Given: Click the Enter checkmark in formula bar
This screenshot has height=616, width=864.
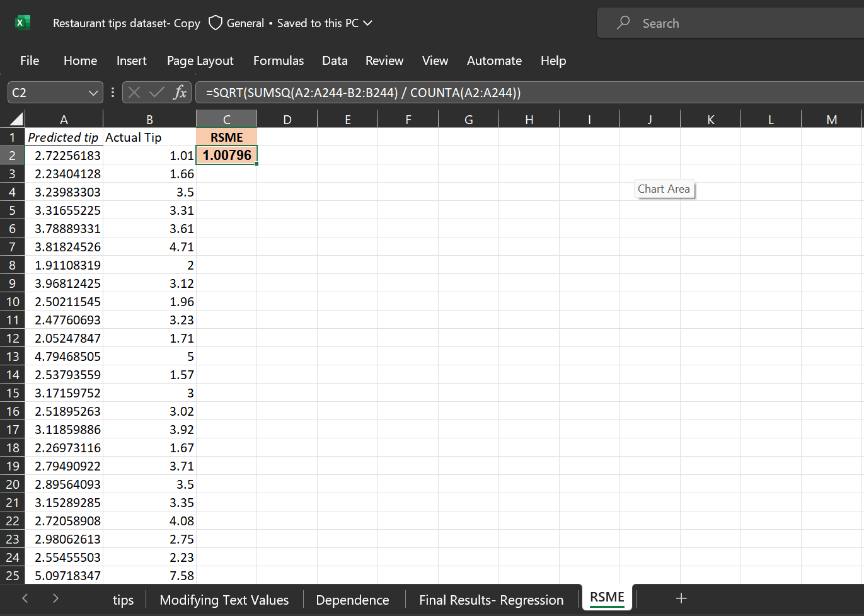Looking at the screenshot, I should click(156, 93).
